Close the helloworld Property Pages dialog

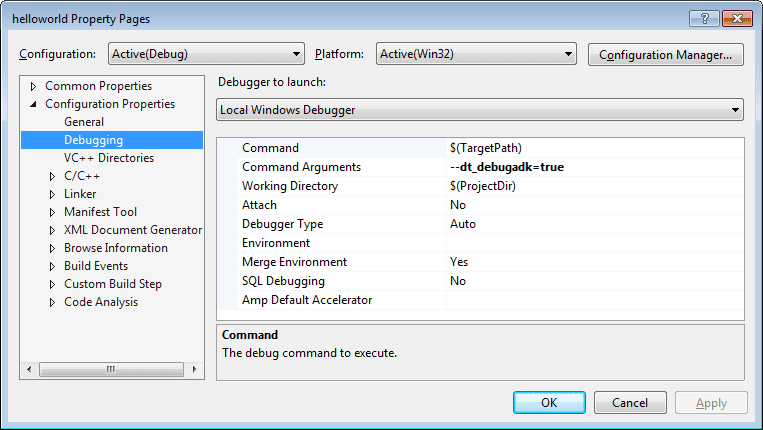pos(737,18)
